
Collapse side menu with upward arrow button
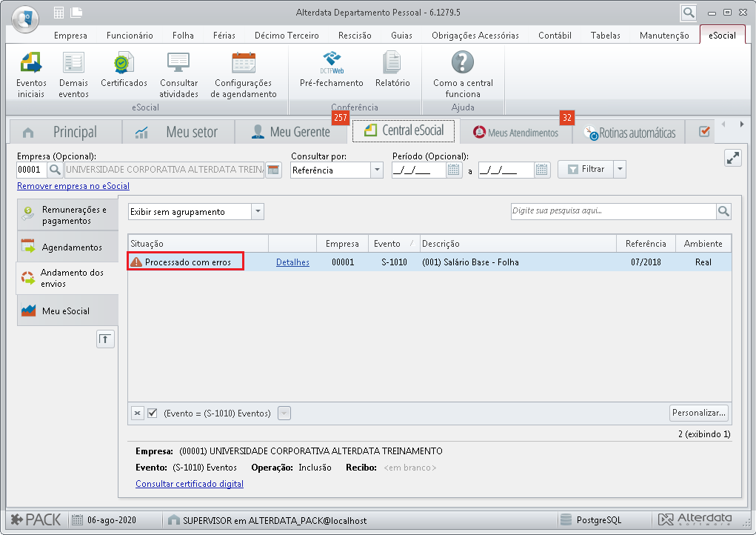pyautogui.click(x=105, y=339)
